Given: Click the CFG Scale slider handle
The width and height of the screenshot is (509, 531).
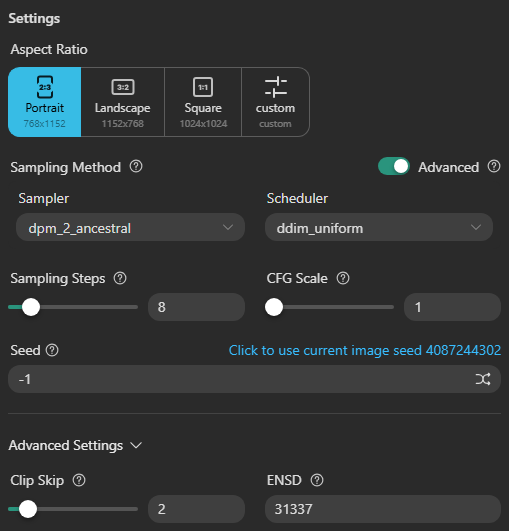Looking at the screenshot, I should (x=274, y=307).
